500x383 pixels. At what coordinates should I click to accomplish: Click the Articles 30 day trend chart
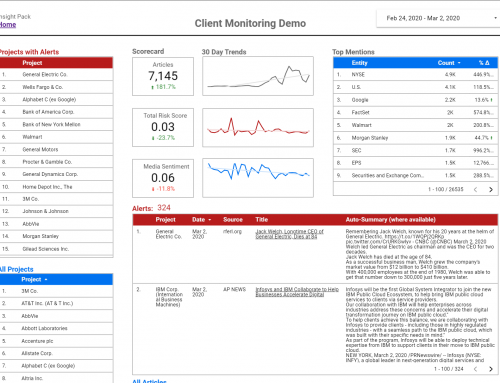click(x=258, y=76)
